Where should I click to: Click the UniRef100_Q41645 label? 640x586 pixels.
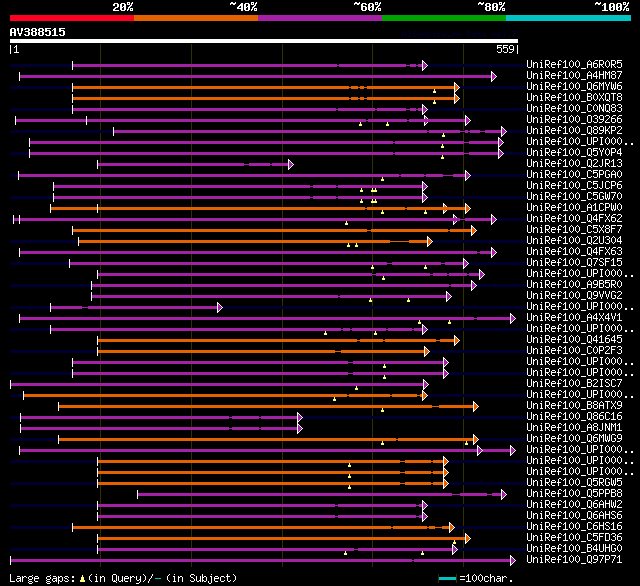[574, 340]
